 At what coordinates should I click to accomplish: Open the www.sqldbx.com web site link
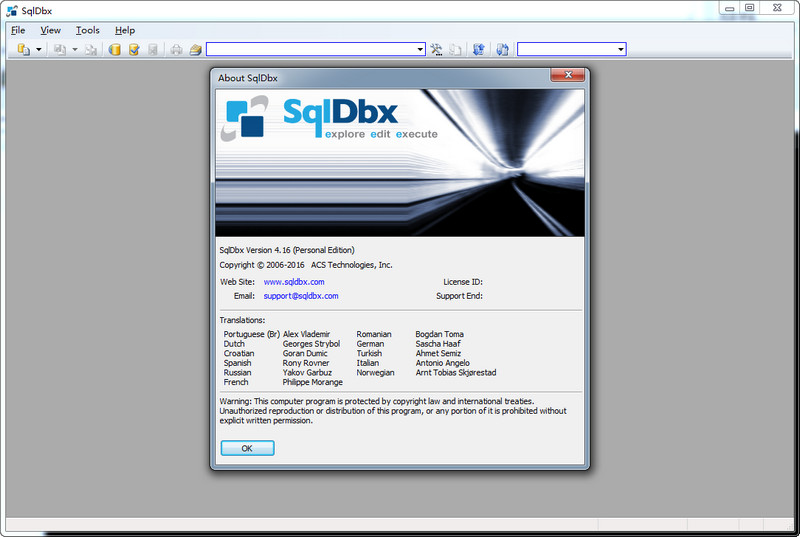(x=294, y=282)
